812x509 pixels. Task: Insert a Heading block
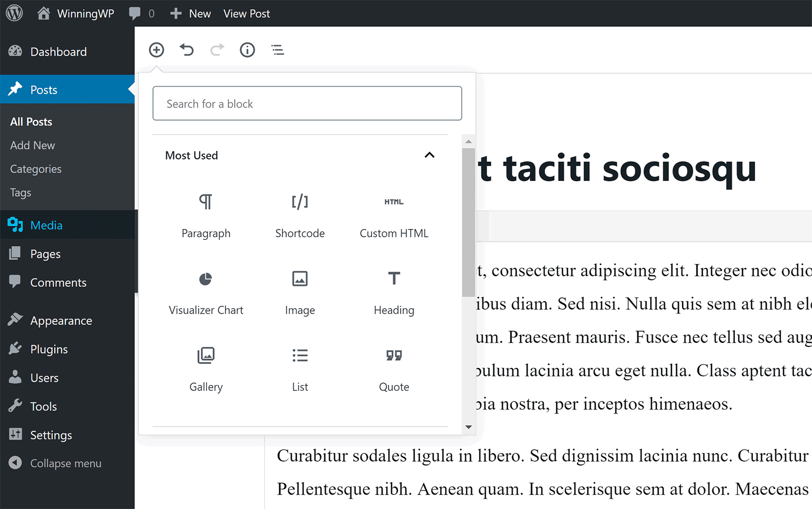point(394,293)
